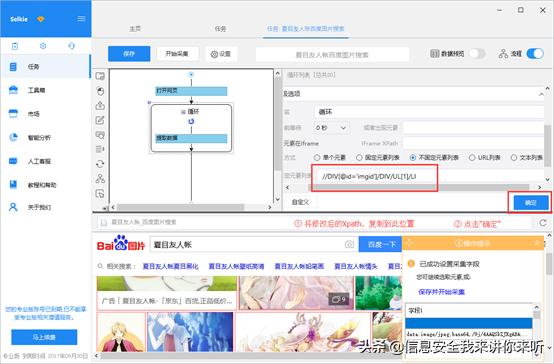554x364 pixels.
Task: Click the 开始采集 button
Action: (177, 54)
